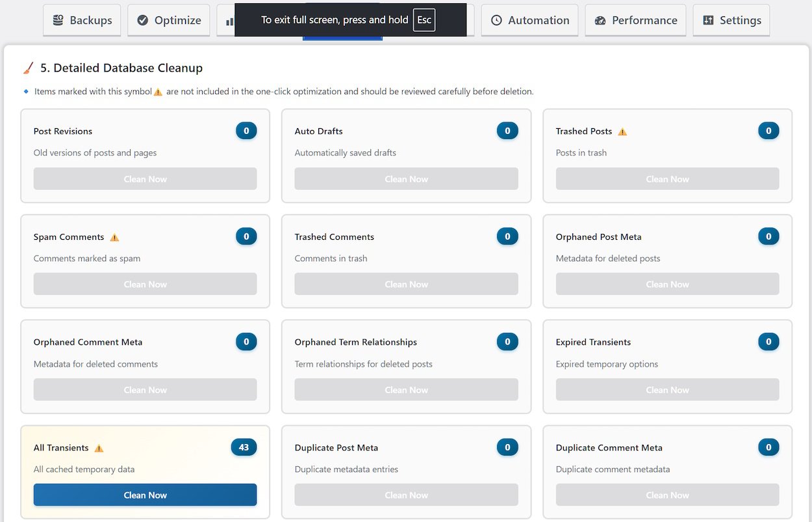The width and height of the screenshot is (812, 522).
Task: Click the Esc key in fullscreen notice
Action: [424, 20]
